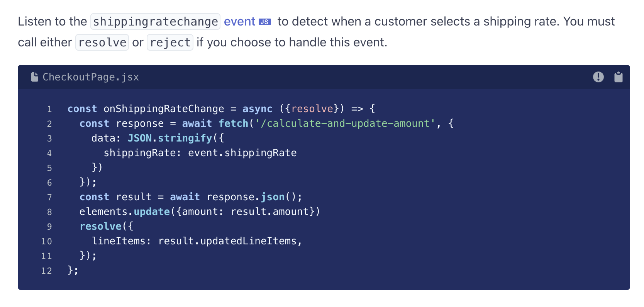Click the fetch keyword in line 2
This screenshot has height=307, width=644.
233,123
